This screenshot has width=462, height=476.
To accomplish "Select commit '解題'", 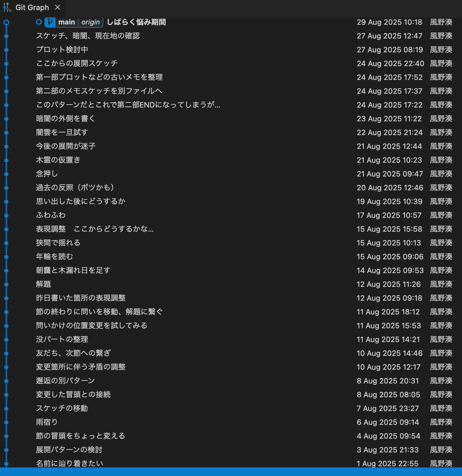I will point(43,284).
